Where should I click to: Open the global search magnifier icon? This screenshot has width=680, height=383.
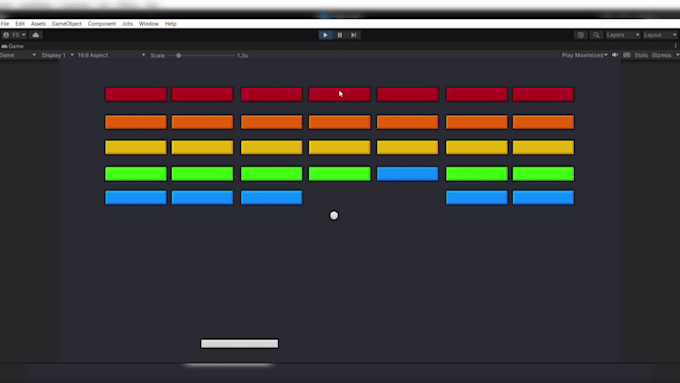point(596,35)
